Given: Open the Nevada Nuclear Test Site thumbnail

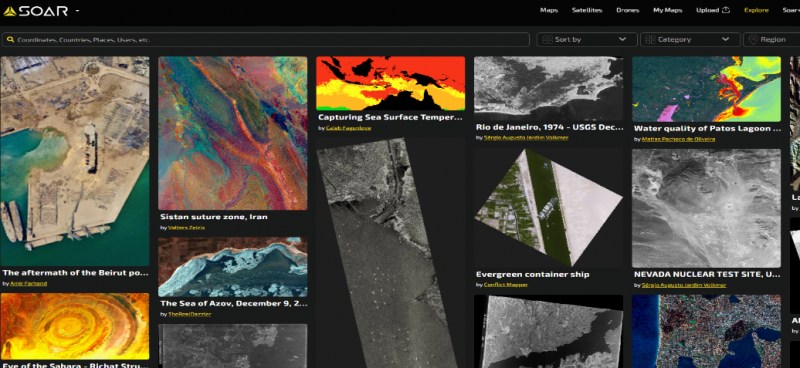Looking at the screenshot, I should click(706, 208).
